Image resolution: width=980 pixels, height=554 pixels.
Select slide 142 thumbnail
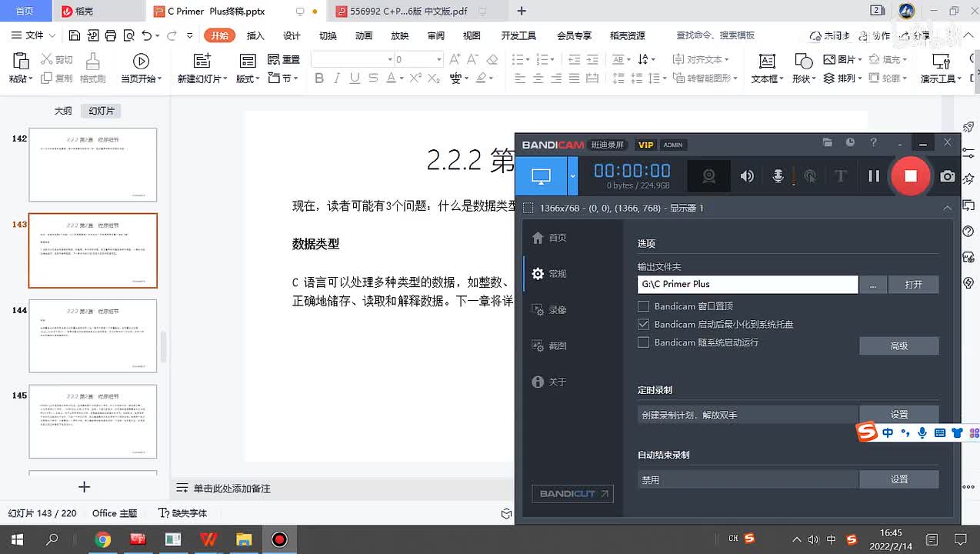pos(93,165)
